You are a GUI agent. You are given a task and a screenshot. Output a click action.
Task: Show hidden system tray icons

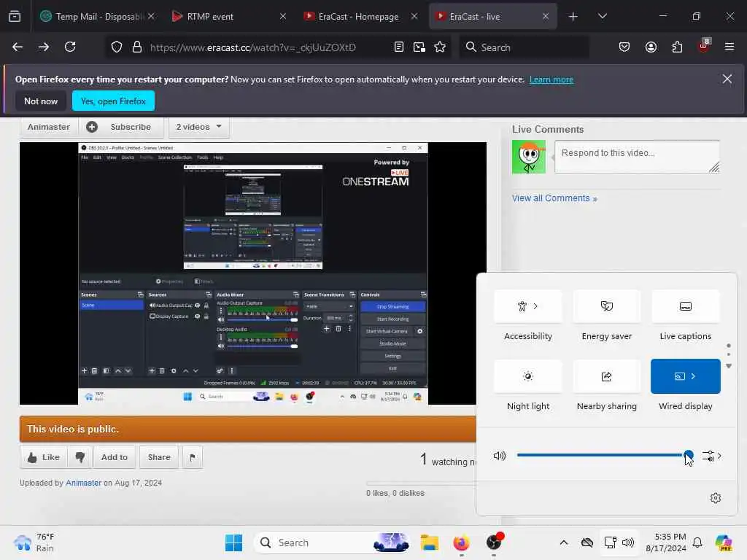coord(564,542)
